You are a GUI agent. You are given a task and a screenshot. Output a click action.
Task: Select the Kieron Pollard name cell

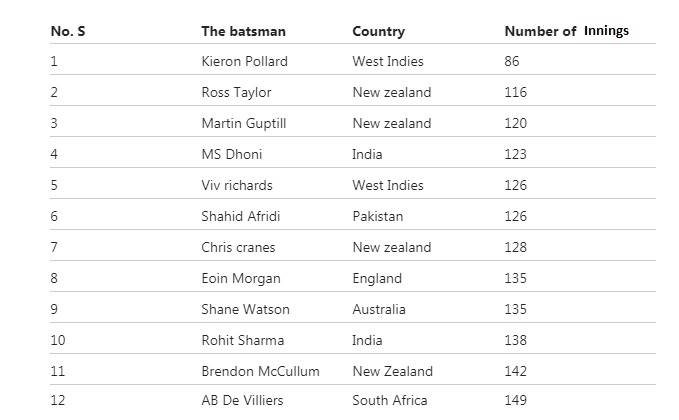click(x=245, y=61)
